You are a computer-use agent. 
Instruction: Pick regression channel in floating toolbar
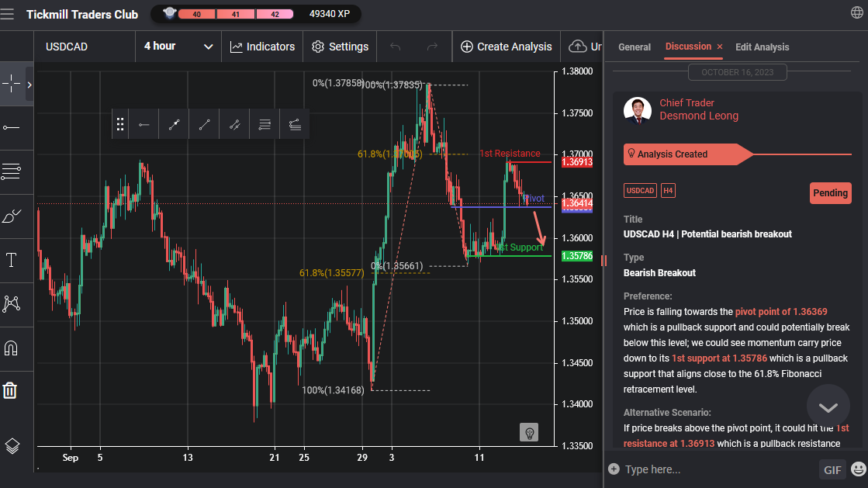[x=295, y=125]
